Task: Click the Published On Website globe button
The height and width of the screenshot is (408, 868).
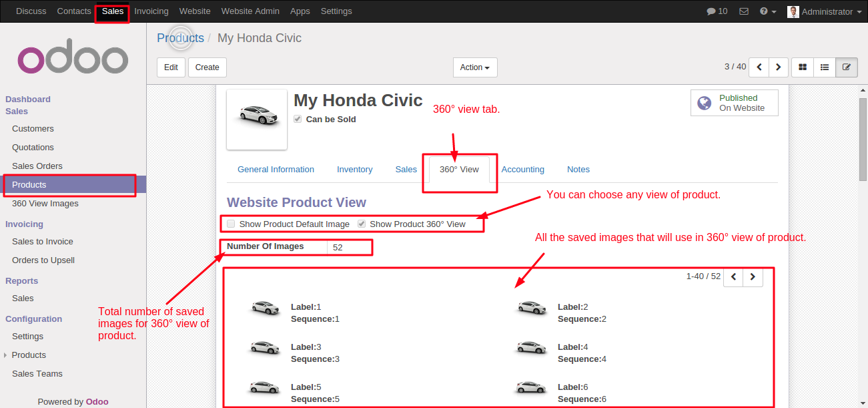Action: coord(734,103)
